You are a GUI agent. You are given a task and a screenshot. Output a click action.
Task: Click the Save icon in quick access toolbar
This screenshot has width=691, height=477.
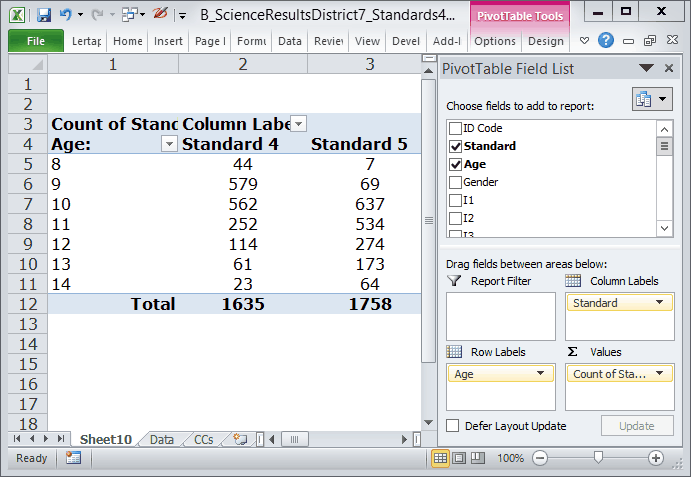tap(43, 15)
